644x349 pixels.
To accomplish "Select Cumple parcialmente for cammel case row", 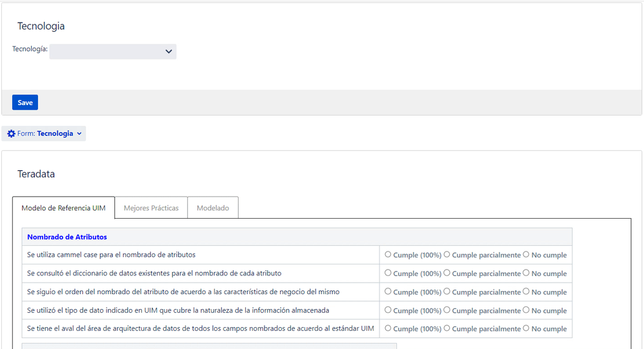I will (447, 255).
